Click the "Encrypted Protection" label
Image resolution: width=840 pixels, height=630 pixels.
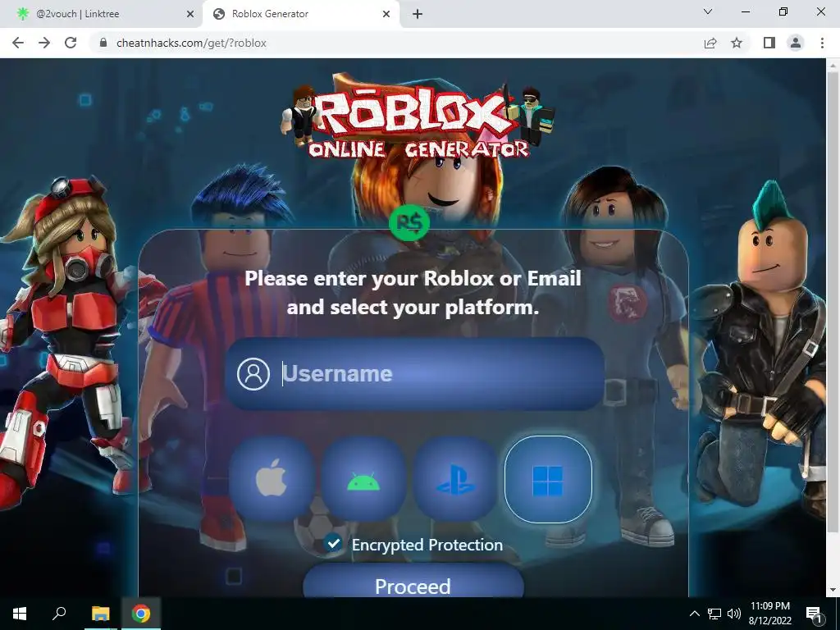pos(427,545)
